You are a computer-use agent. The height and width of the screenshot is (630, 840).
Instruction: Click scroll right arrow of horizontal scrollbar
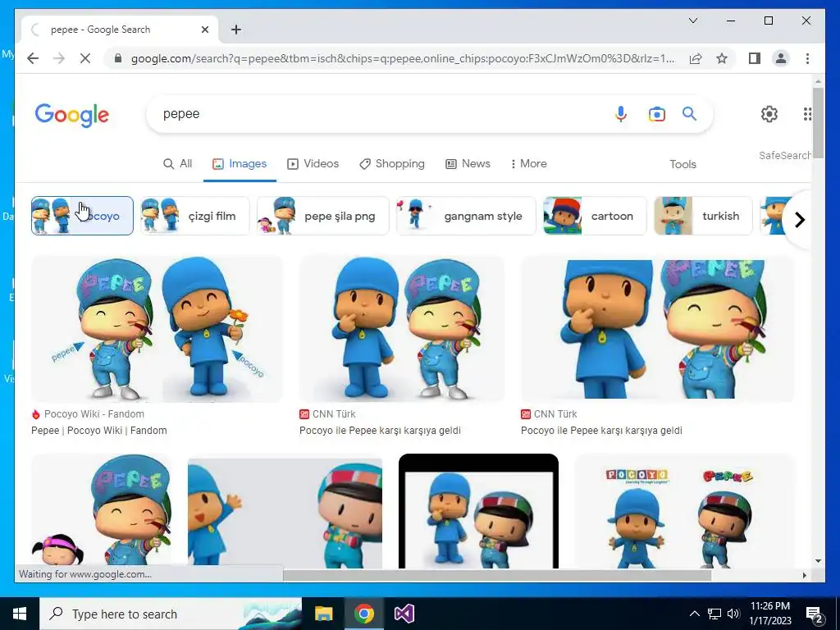tap(804, 575)
